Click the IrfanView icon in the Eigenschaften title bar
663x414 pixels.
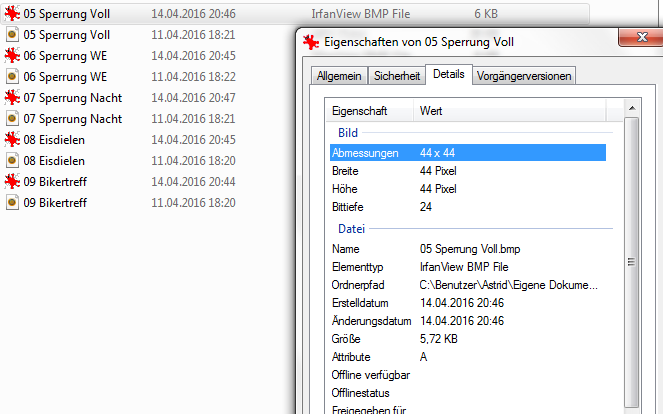click(313, 41)
